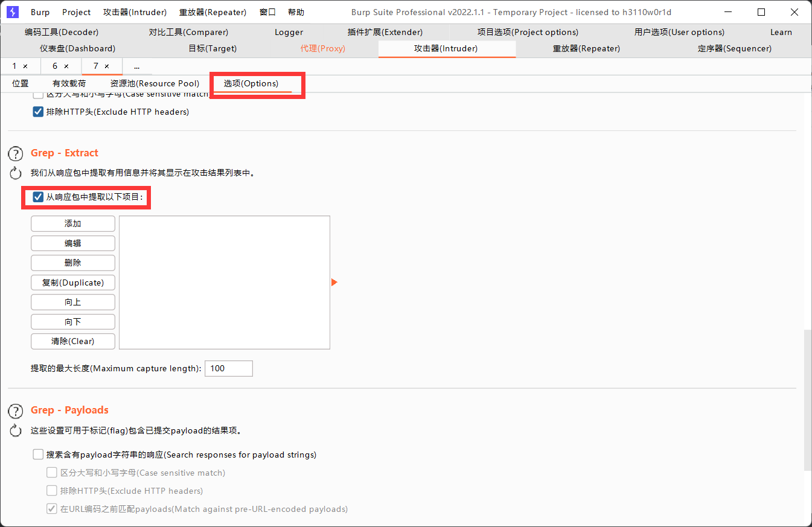Click the 清除(Clear) button
This screenshot has height=527, width=812.
(73, 342)
